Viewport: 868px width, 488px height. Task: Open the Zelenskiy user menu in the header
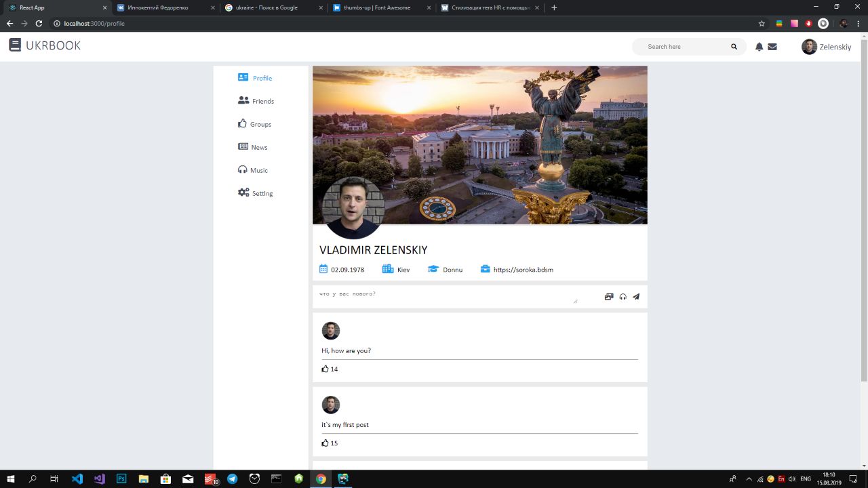[826, 47]
